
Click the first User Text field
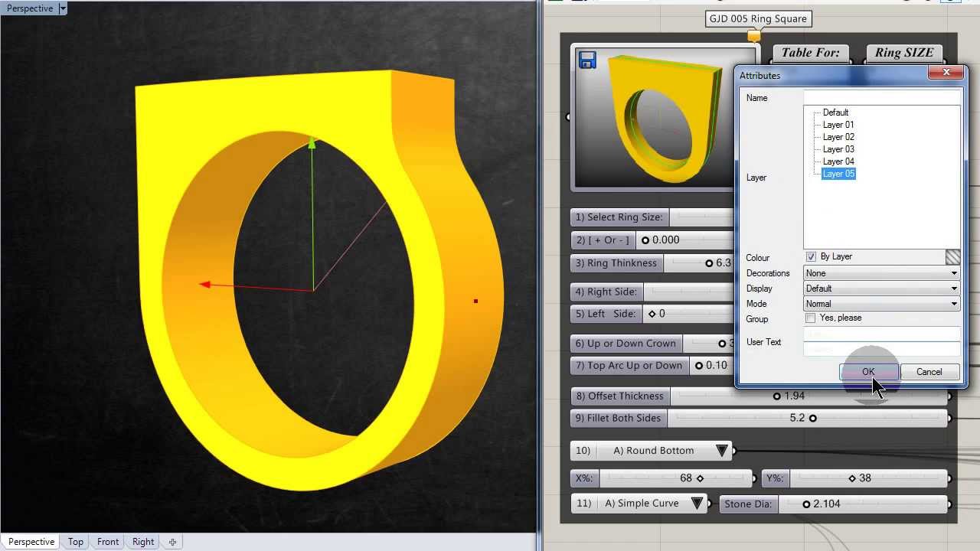point(882,334)
